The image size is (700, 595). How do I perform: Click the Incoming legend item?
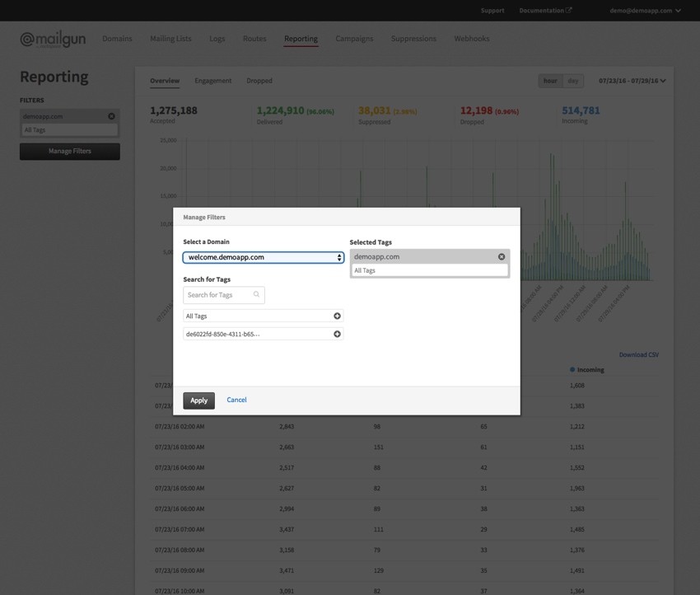[x=586, y=370]
